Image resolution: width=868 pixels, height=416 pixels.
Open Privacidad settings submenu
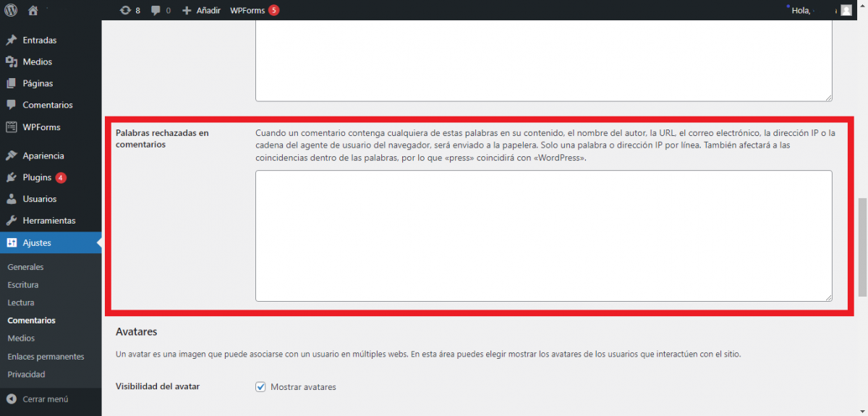[x=26, y=374]
